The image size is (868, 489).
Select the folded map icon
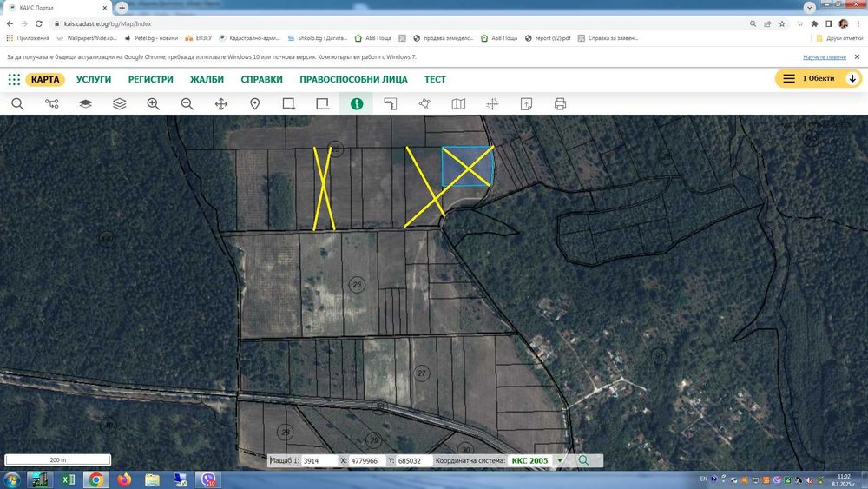[x=458, y=104]
